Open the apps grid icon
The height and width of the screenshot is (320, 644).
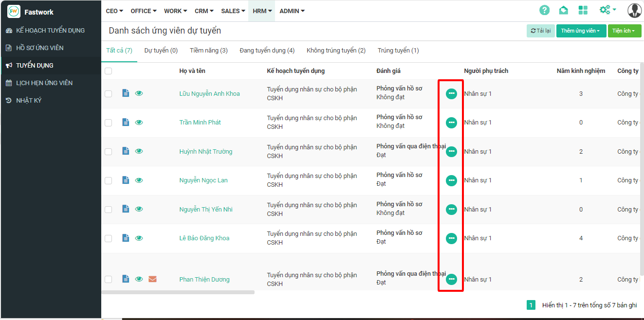pos(583,10)
